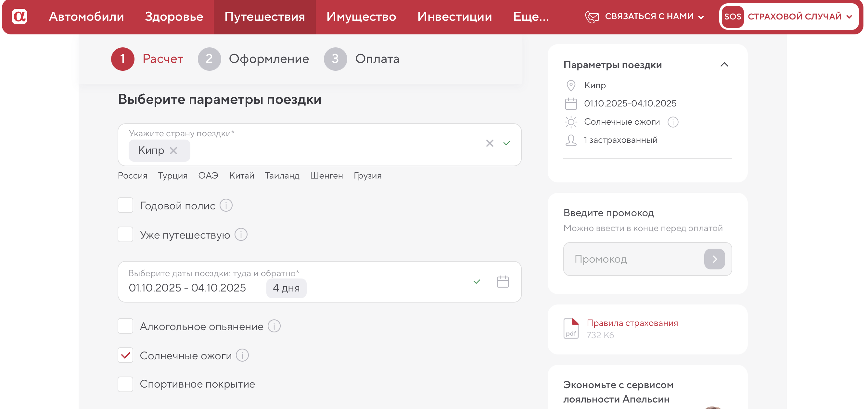The width and height of the screenshot is (868, 409).
Task: Show the info icon next to Годовой полис
Action: click(x=226, y=205)
